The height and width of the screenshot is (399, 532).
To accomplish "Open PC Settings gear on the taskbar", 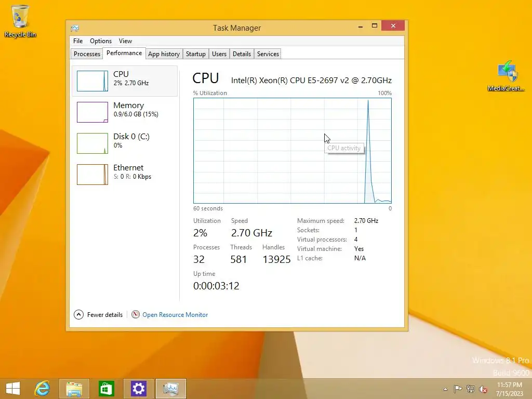I will [x=138, y=389].
